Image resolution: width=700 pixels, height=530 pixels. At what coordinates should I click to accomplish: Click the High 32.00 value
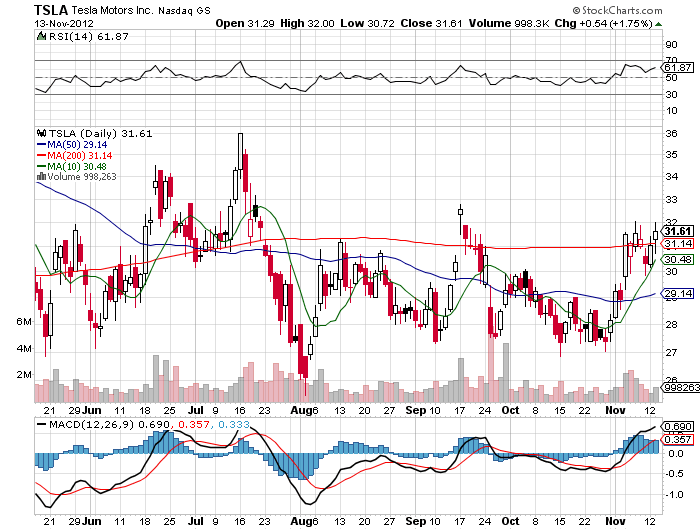tap(307, 23)
